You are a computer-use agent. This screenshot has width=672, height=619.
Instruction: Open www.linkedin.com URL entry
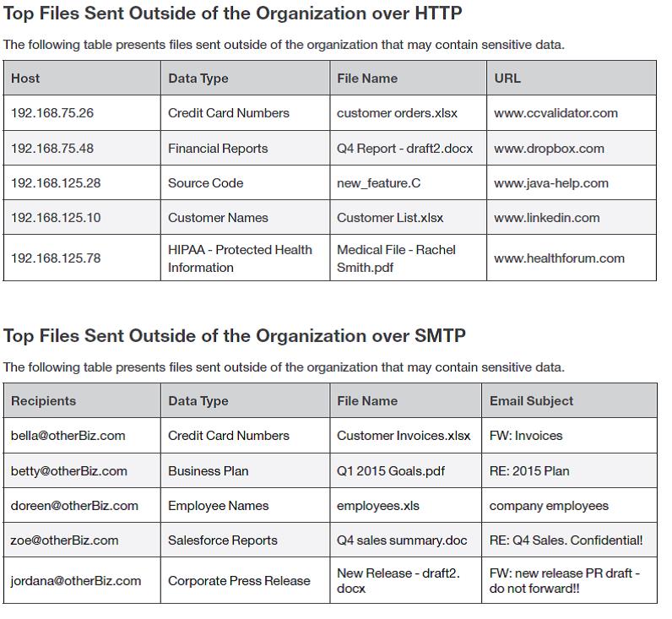[546, 218]
